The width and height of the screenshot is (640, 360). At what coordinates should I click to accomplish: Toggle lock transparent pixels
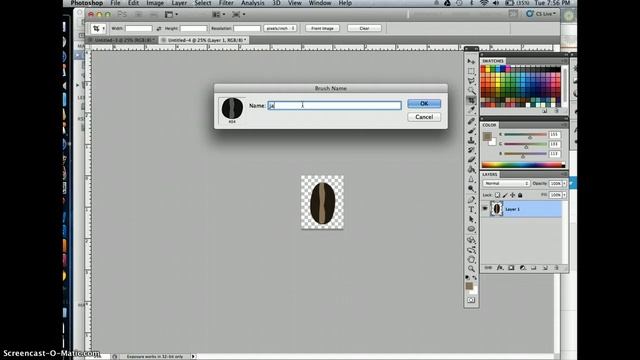(x=497, y=195)
